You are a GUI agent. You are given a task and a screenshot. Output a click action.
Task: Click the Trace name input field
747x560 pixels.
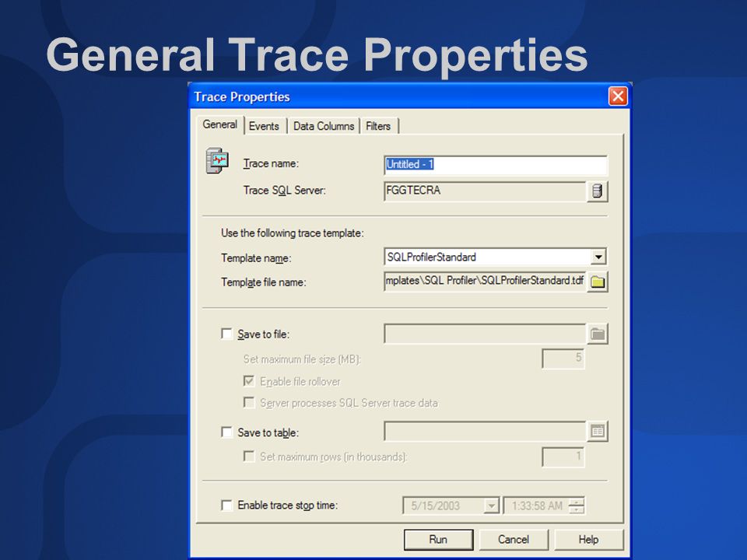point(496,165)
